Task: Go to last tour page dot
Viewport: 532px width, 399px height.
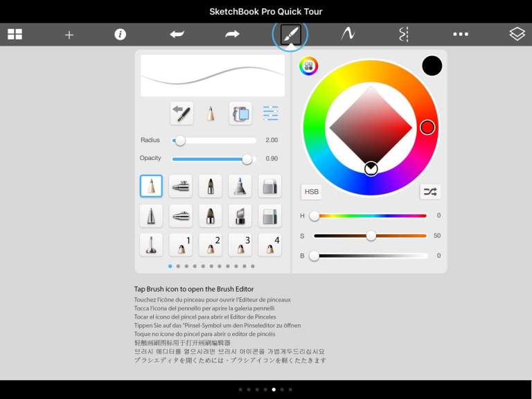Action: tap(290, 389)
